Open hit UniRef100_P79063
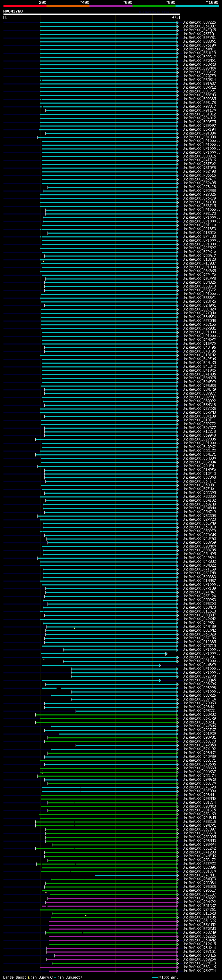Image resolution: width=222 pixels, height=980 pixels. pyautogui.click(x=199, y=703)
